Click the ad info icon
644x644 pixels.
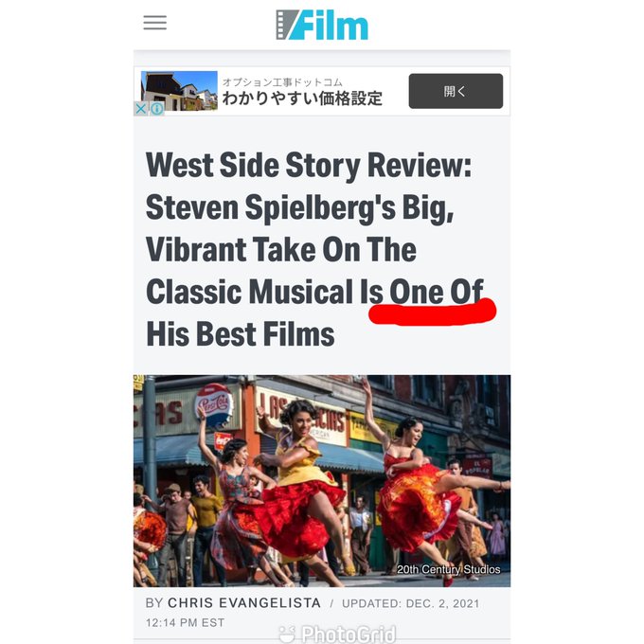pos(156,109)
